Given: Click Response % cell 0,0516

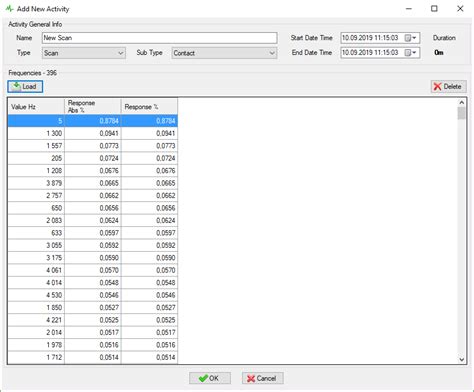Looking at the screenshot, I should click(149, 345).
